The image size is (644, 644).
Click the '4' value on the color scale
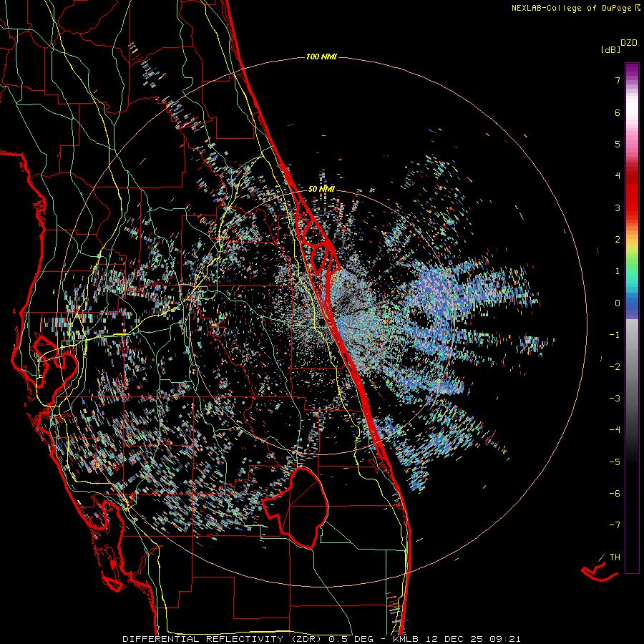point(618,176)
